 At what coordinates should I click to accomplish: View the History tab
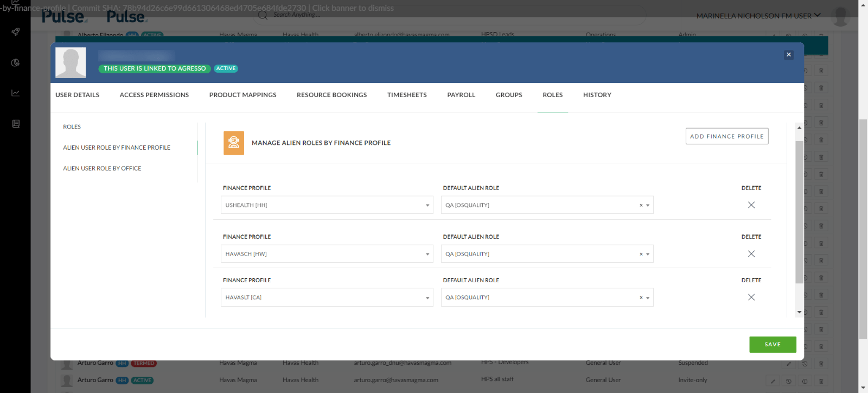tap(597, 95)
